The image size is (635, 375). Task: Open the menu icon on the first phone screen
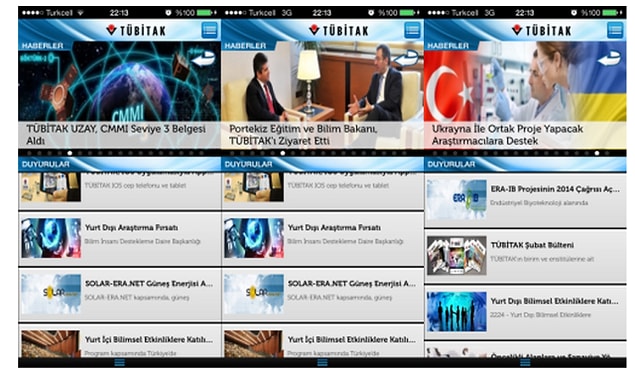[x=209, y=30]
